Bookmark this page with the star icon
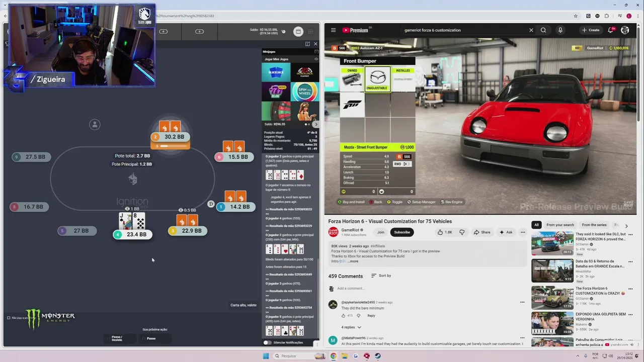Screen dimensions: 644x362 coord(576,16)
